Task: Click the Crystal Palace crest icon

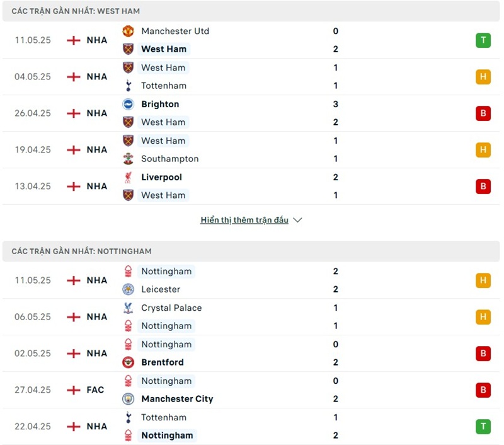Action: (129, 308)
